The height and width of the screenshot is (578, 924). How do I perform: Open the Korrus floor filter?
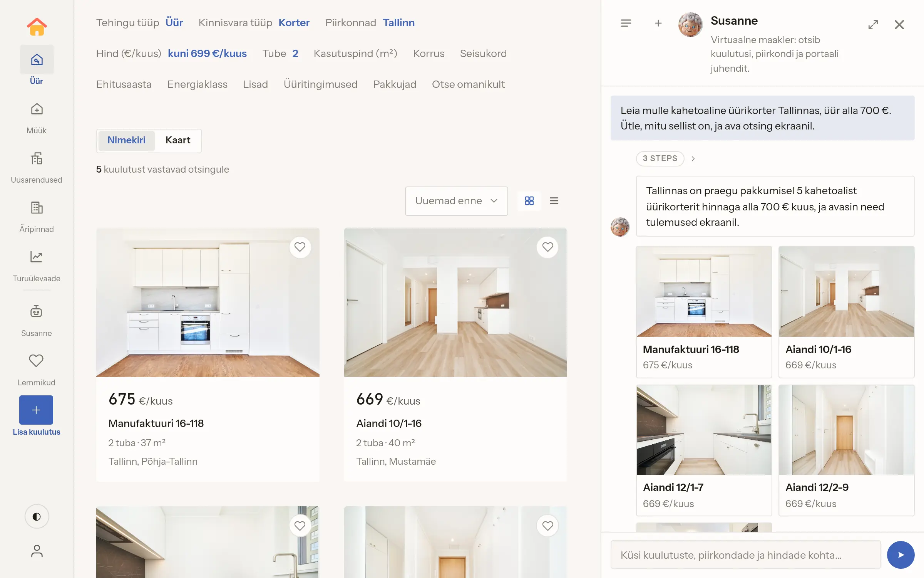pos(429,54)
